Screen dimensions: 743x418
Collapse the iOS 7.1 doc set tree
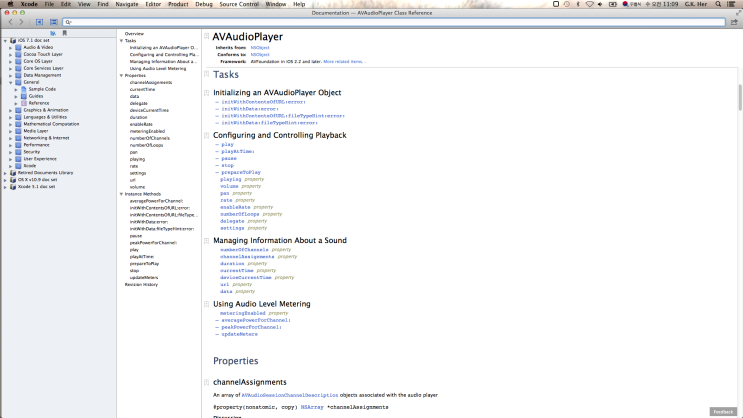click(x=5, y=40)
